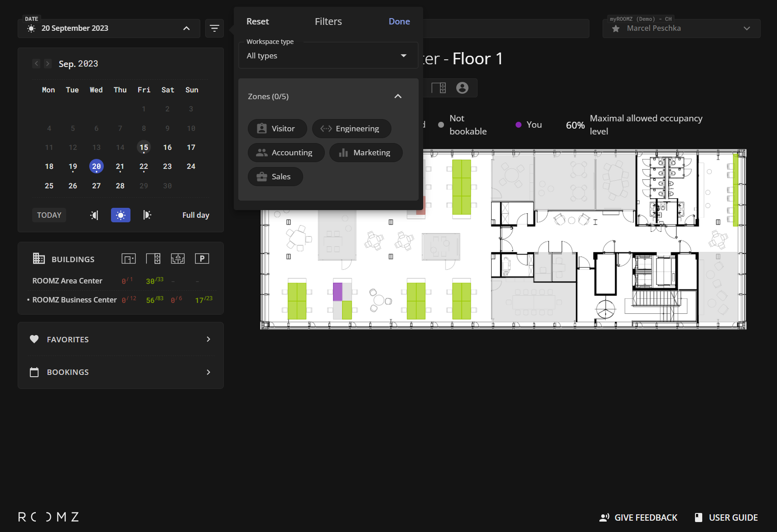Select the afternoon half-day icon
This screenshot has width=777, height=532.
147,215
